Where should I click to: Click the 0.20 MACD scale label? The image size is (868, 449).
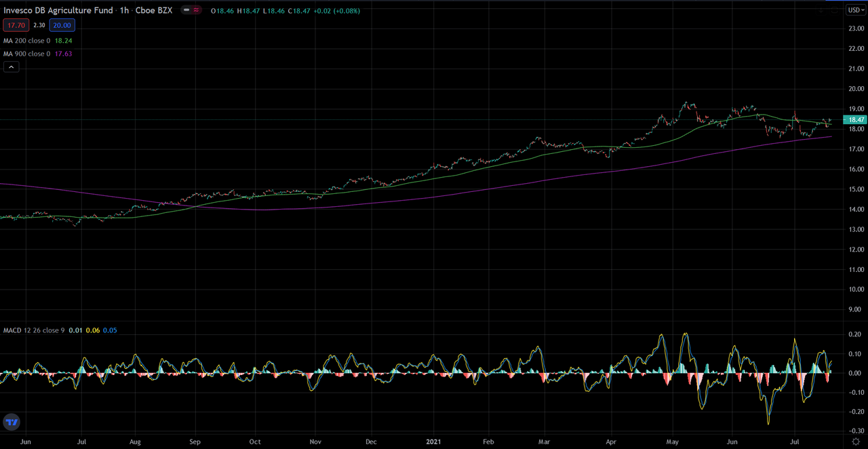(856, 334)
